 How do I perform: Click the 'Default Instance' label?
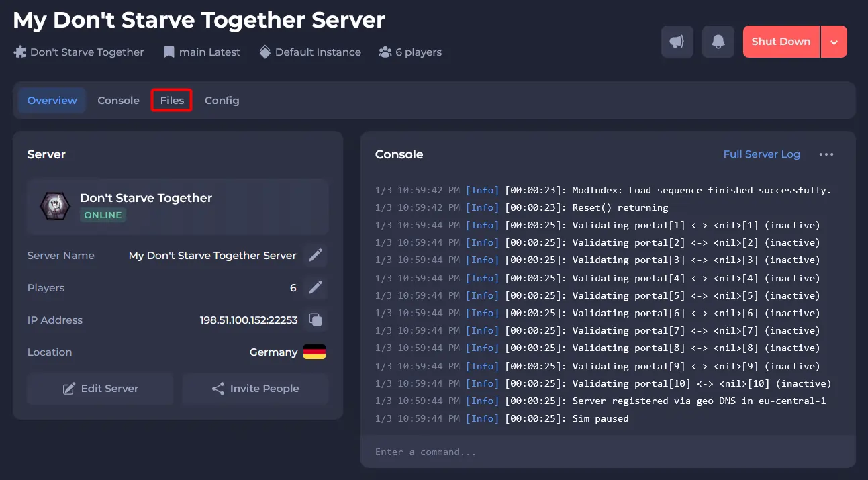tap(318, 52)
